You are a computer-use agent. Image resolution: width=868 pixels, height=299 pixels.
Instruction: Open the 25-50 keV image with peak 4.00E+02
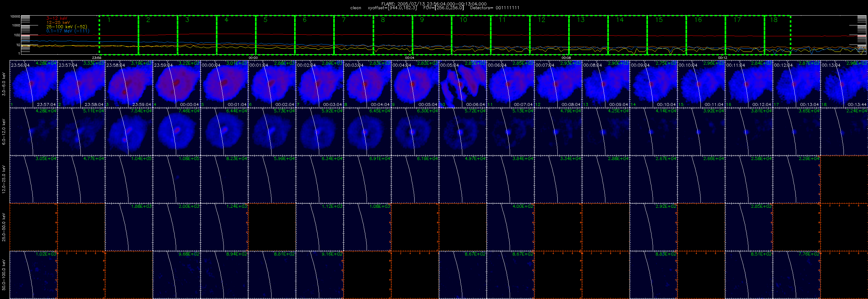pos(511,227)
